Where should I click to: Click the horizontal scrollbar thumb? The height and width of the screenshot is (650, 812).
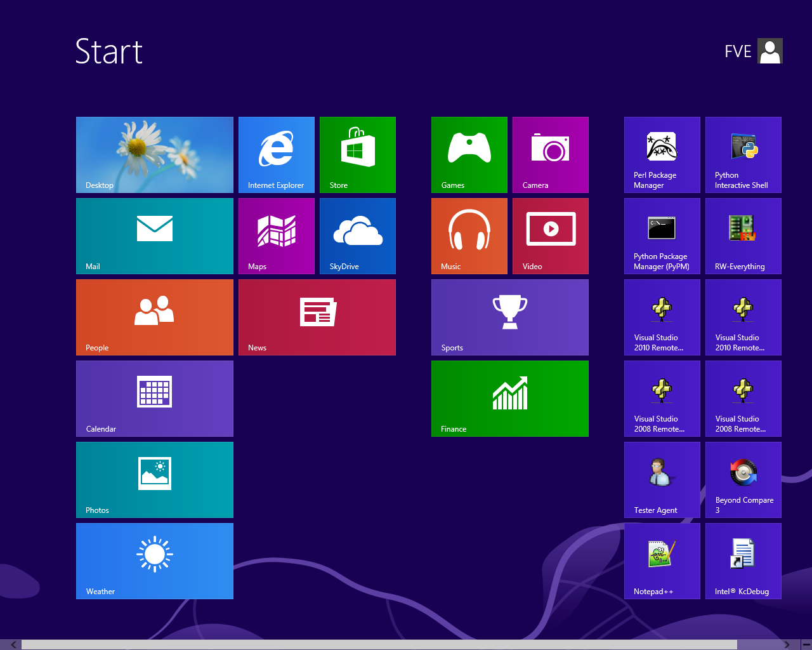[x=379, y=645]
